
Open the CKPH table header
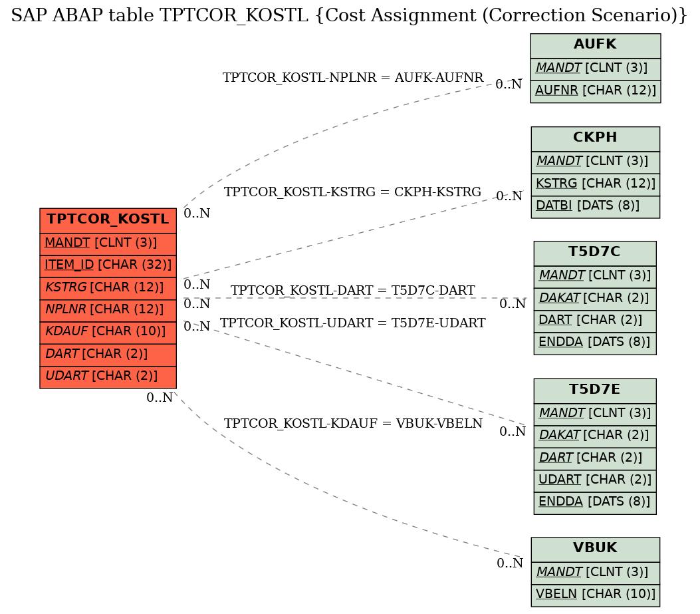(x=595, y=138)
